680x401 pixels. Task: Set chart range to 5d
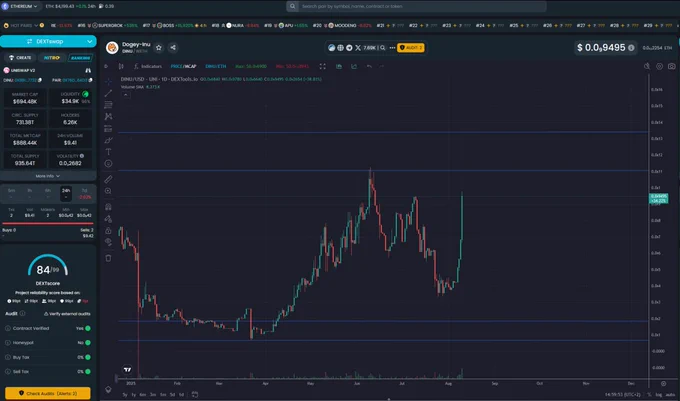[x=172, y=394]
